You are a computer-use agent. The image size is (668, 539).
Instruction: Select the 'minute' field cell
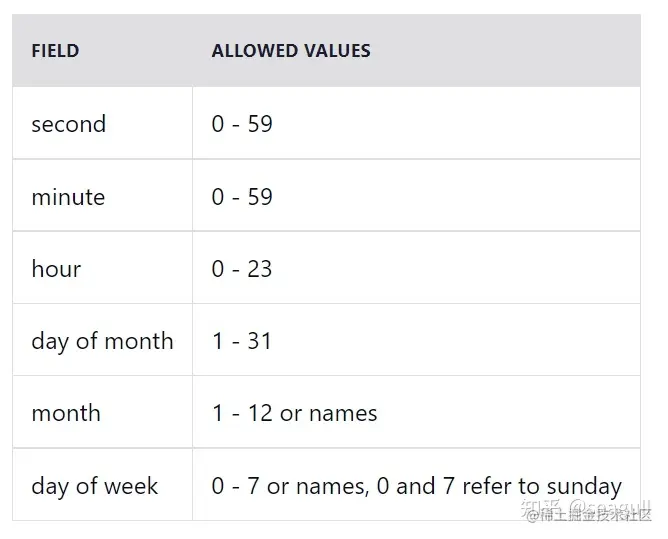[x=68, y=197]
